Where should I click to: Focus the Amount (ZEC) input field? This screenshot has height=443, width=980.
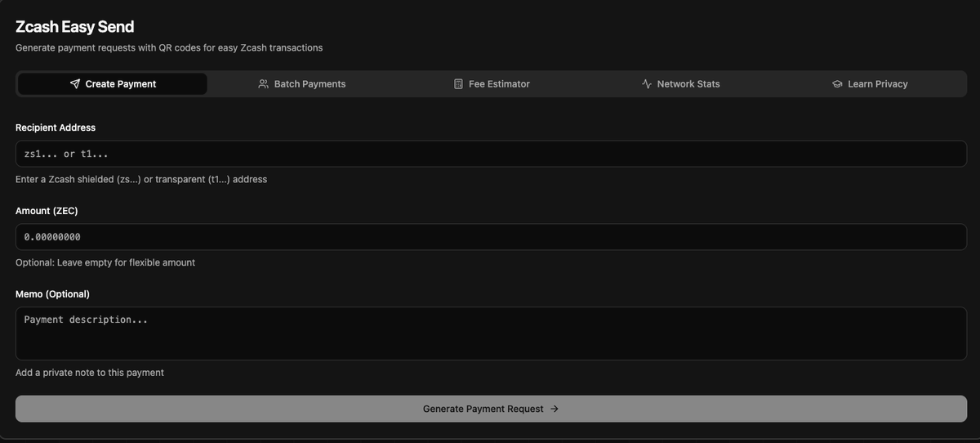pos(491,237)
